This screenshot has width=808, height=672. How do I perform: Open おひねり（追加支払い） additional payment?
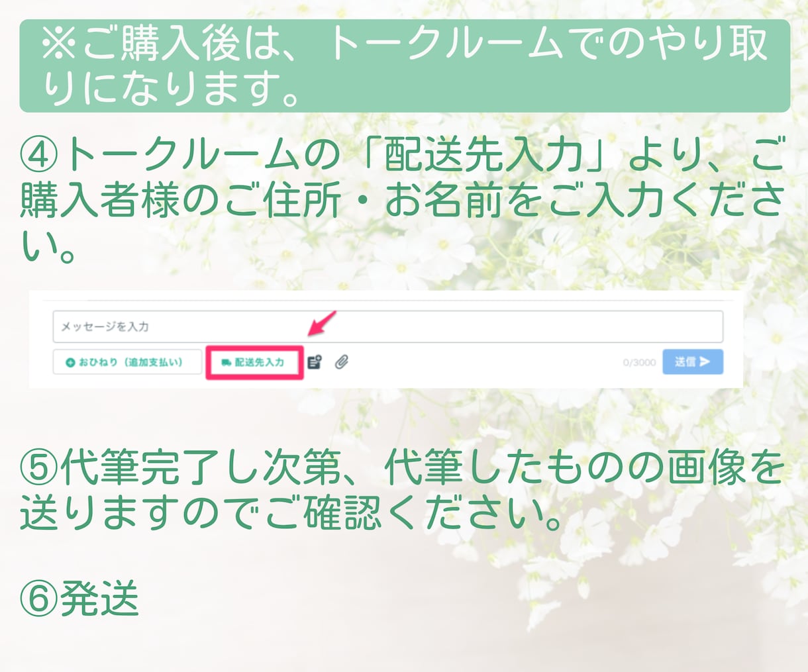(x=127, y=362)
